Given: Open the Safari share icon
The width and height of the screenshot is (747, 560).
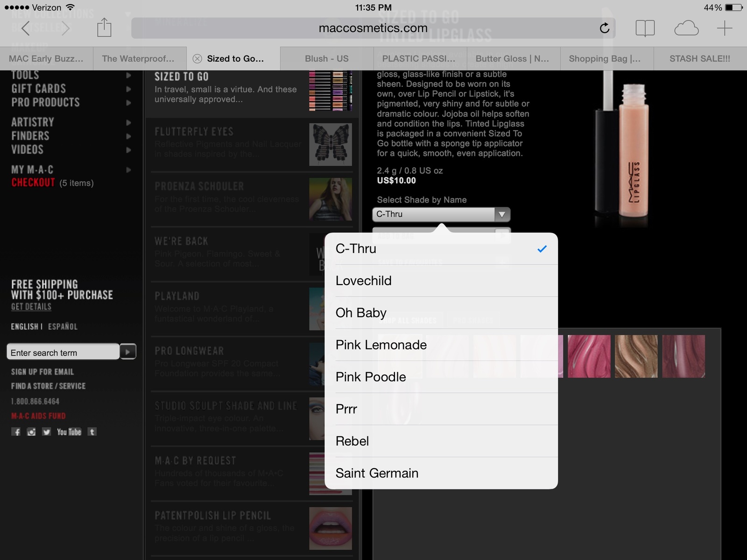Looking at the screenshot, I should click(x=104, y=28).
